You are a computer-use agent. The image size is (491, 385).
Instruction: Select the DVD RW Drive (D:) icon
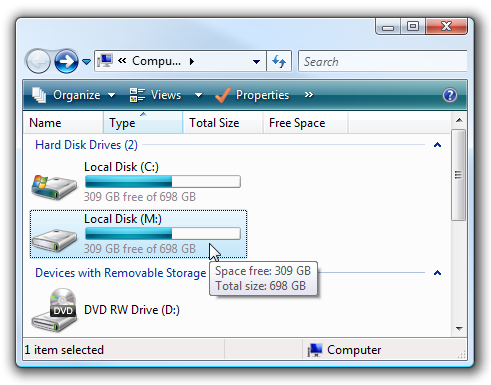point(54,310)
